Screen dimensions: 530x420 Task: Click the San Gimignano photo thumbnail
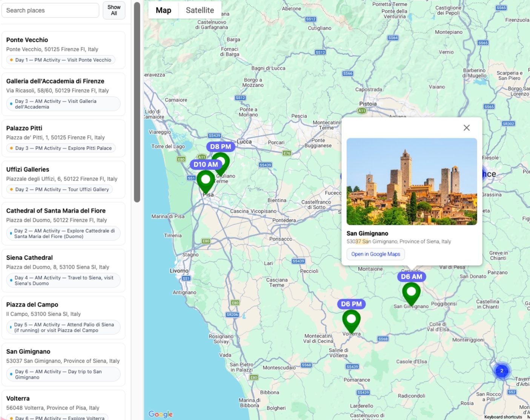coord(412,181)
